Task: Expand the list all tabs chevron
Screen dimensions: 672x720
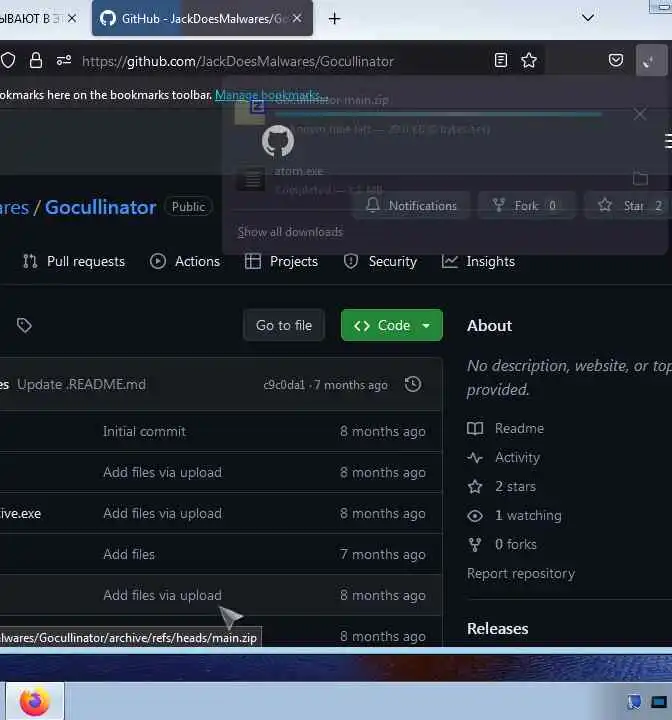Action: click(x=587, y=18)
